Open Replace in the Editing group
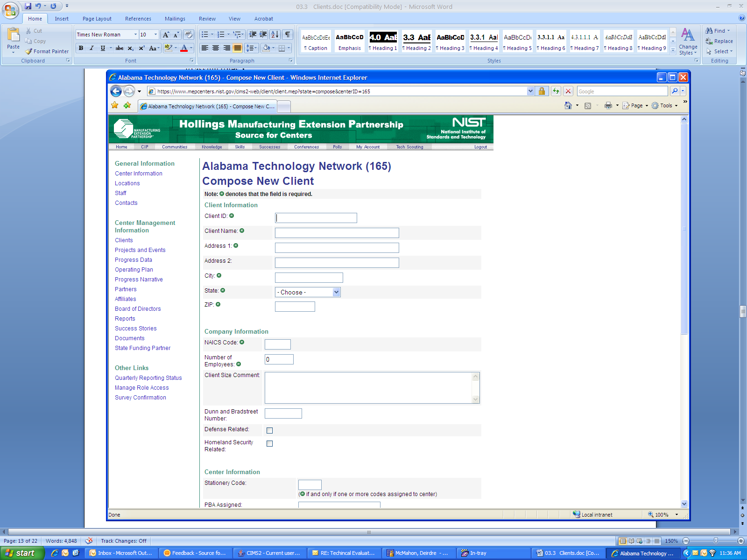Screen dimensions: 747x560 719,41
